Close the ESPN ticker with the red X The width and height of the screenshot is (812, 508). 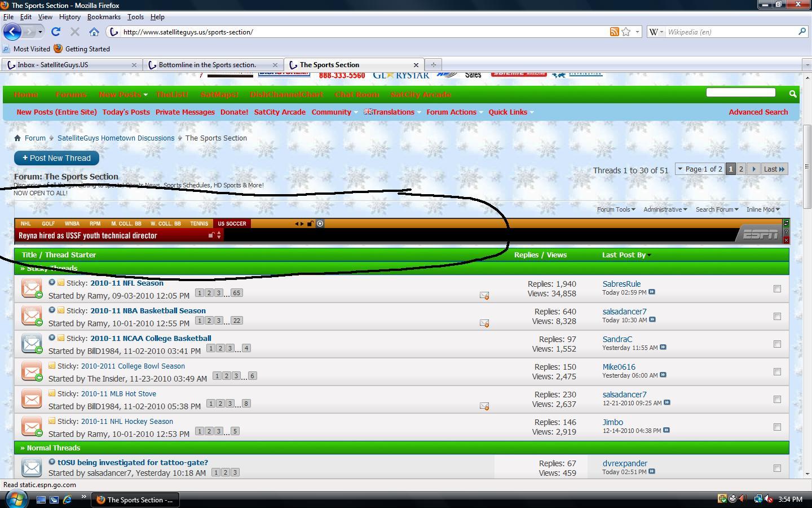pyautogui.click(x=787, y=240)
